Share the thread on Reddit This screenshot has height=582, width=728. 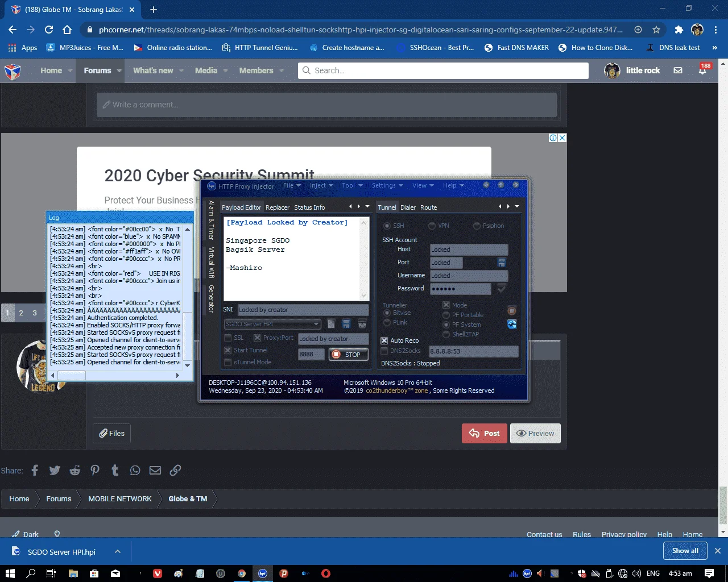tap(75, 470)
